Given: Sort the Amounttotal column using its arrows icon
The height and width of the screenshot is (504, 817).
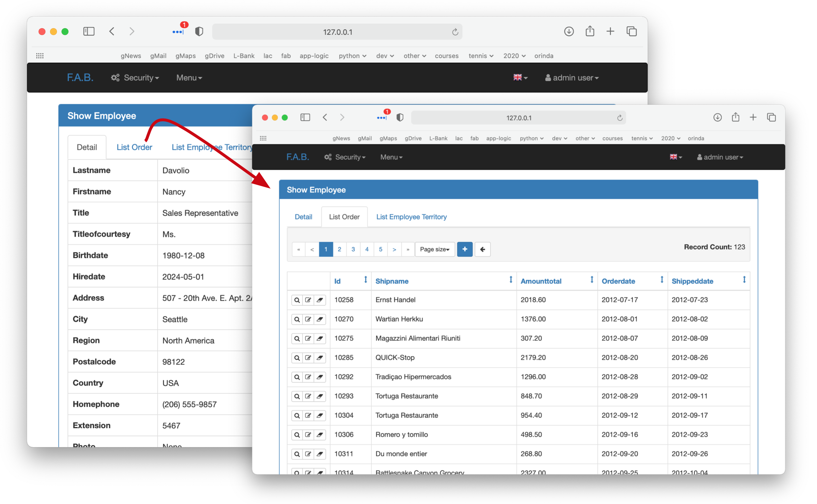Looking at the screenshot, I should tap(591, 280).
